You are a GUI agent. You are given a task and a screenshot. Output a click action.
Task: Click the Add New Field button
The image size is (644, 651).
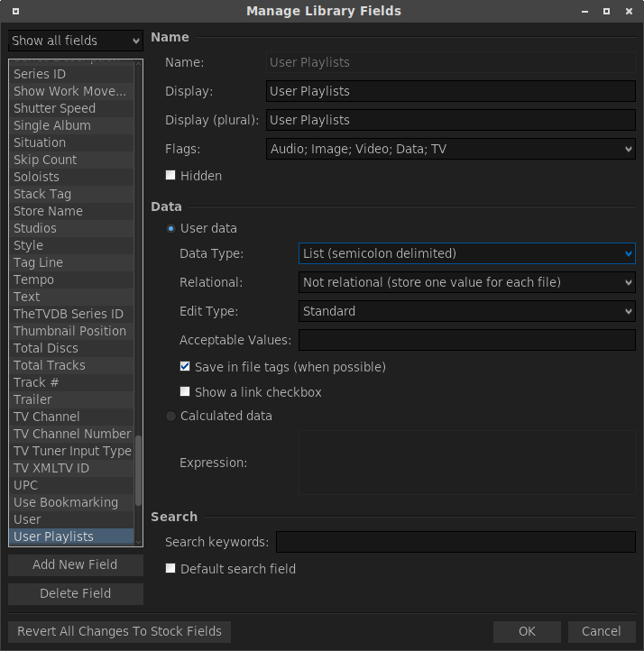75,564
